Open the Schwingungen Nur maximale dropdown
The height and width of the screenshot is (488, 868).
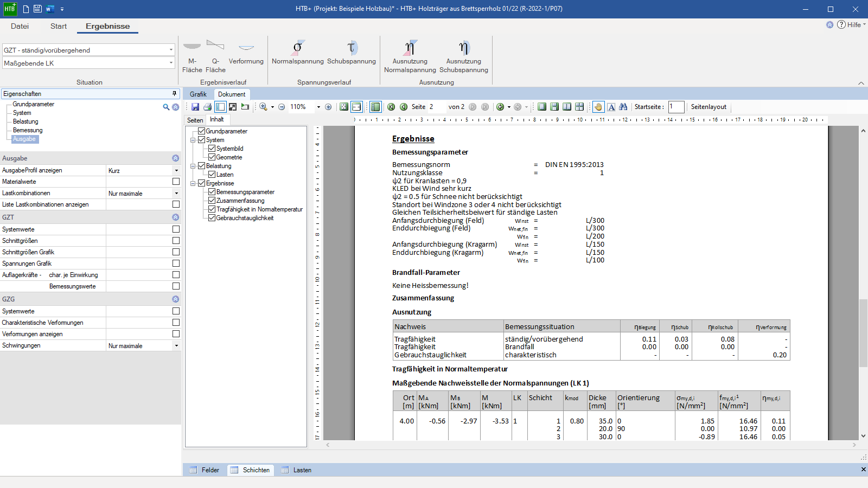[176, 345]
